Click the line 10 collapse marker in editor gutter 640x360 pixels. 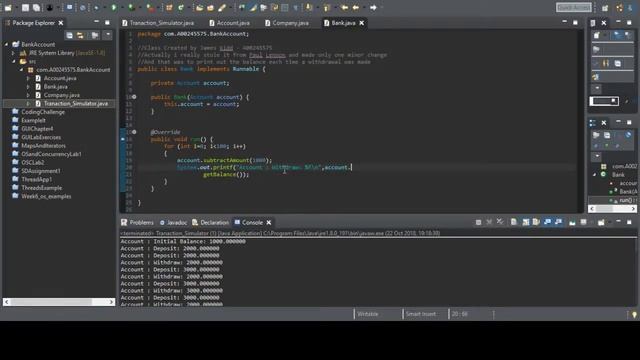click(134, 97)
